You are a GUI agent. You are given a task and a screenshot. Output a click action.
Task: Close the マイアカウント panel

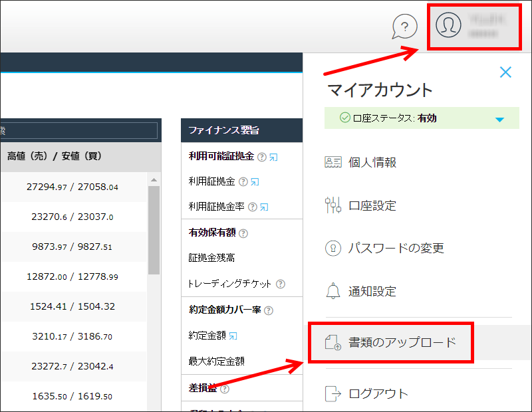coord(505,72)
